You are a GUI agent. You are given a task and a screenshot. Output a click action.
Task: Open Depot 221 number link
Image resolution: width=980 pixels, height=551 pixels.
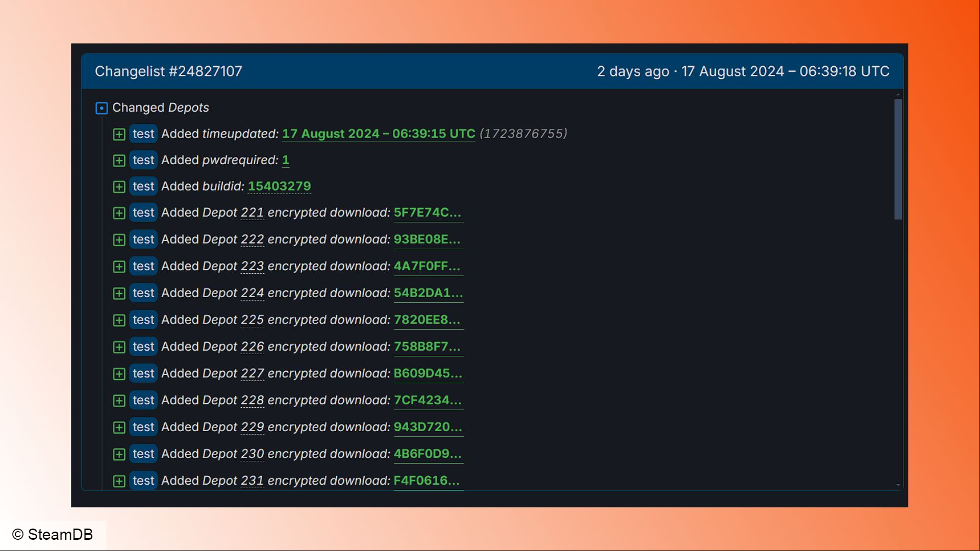pyautogui.click(x=252, y=213)
